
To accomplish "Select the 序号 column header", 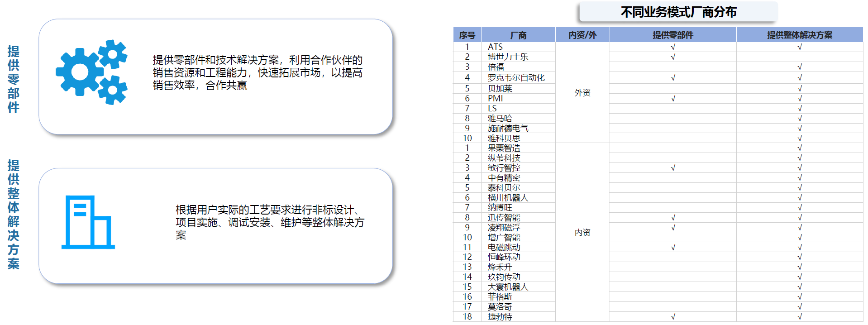I will [x=467, y=35].
